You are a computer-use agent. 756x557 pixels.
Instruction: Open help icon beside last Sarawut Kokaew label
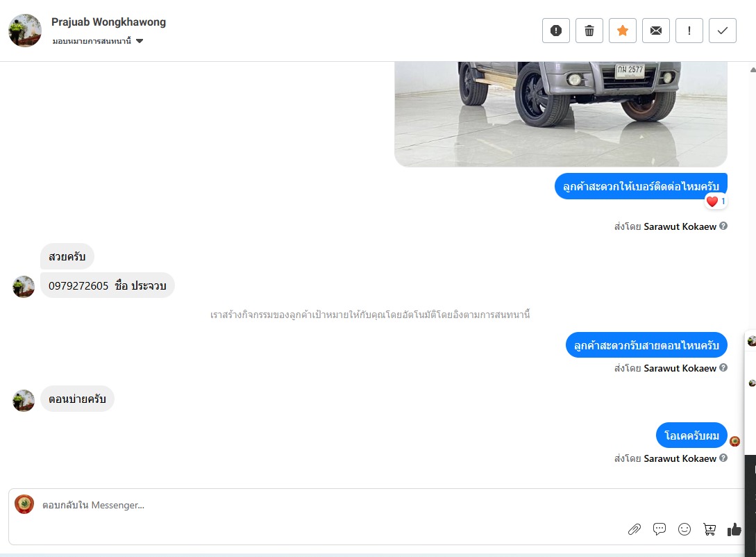[723, 458]
